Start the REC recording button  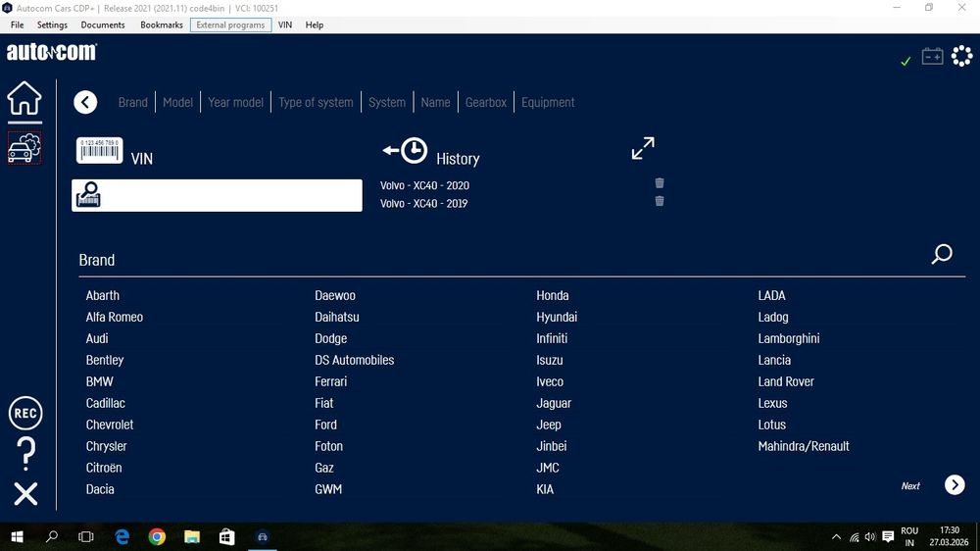pyautogui.click(x=25, y=414)
